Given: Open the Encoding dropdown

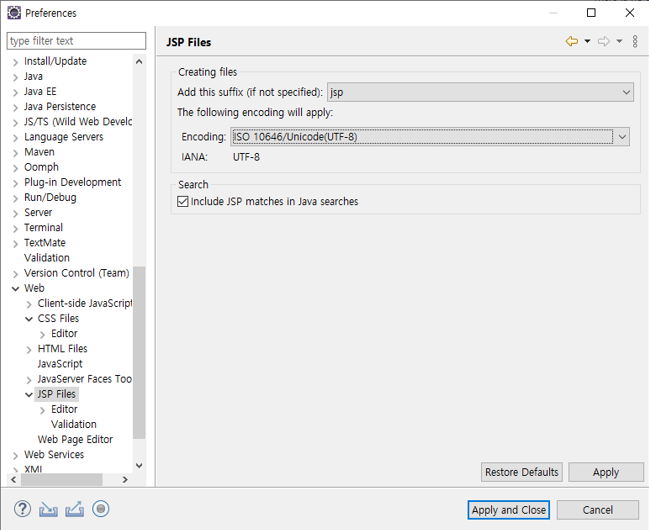Looking at the screenshot, I should coord(430,137).
